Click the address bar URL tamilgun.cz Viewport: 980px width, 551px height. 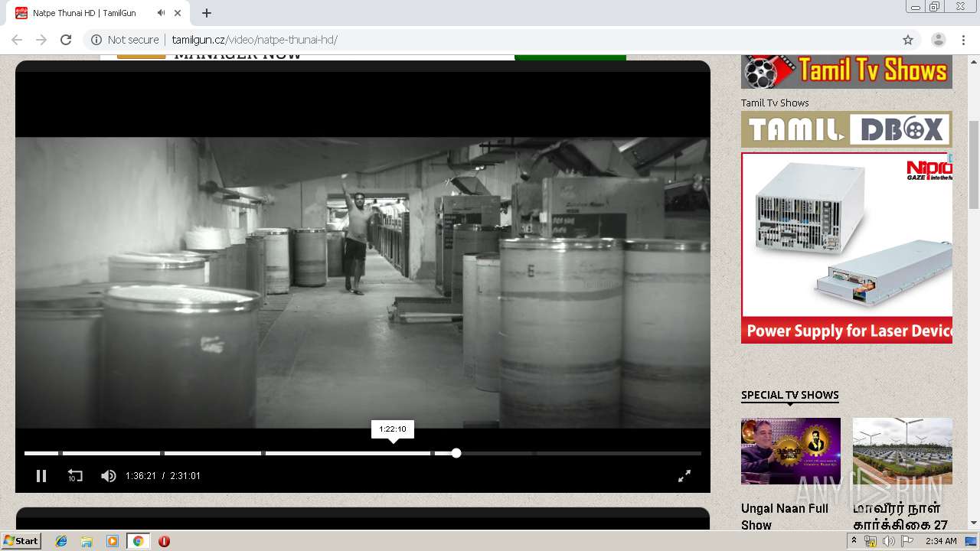(x=254, y=40)
